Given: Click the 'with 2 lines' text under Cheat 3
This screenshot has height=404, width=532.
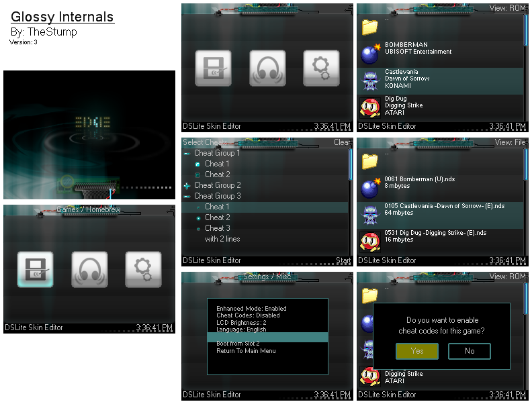Looking at the screenshot, I should point(222,239).
